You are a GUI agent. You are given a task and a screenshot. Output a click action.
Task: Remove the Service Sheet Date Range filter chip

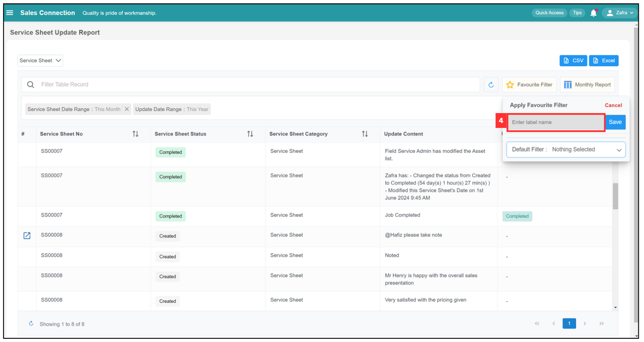point(127,109)
